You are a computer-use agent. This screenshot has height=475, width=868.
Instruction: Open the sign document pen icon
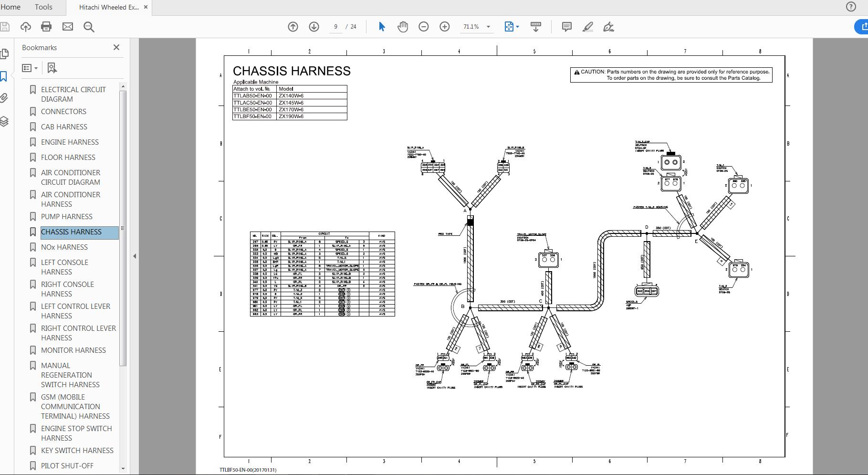click(x=609, y=27)
